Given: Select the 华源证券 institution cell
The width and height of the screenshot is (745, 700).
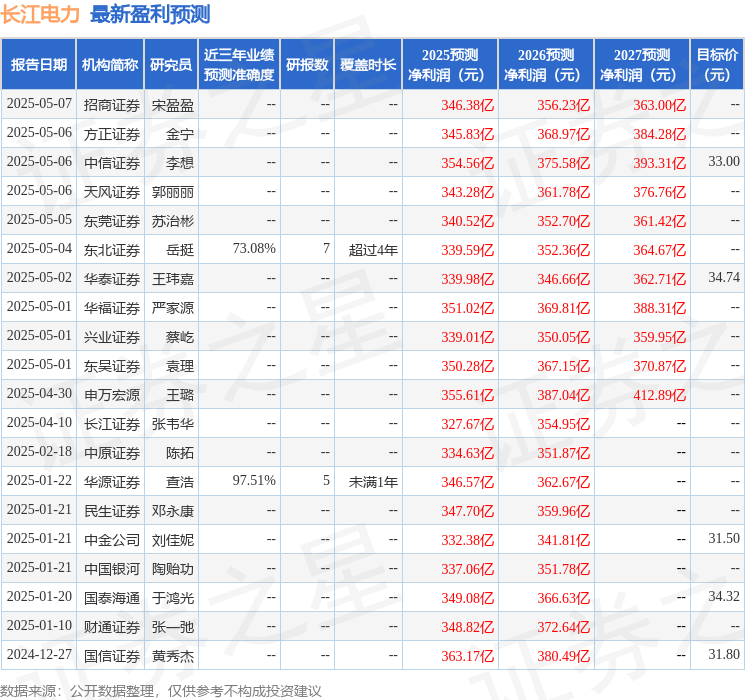Looking at the screenshot, I should [x=112, y=482].
